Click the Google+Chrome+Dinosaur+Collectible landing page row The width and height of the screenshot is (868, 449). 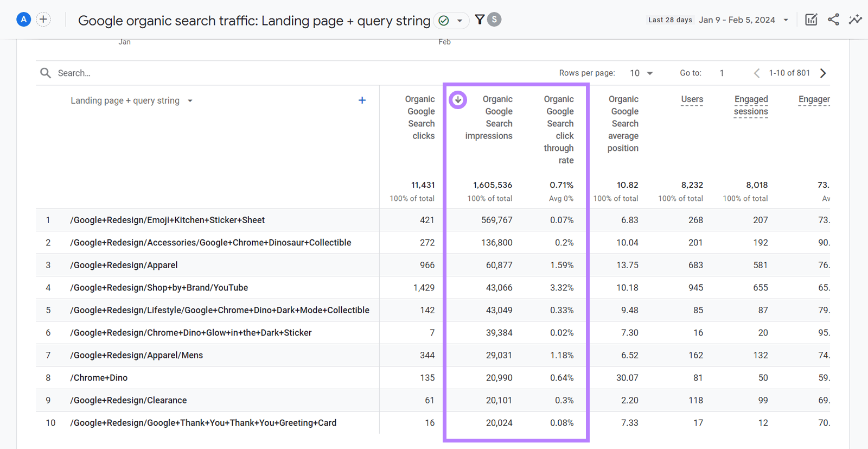tap(210, 243)
